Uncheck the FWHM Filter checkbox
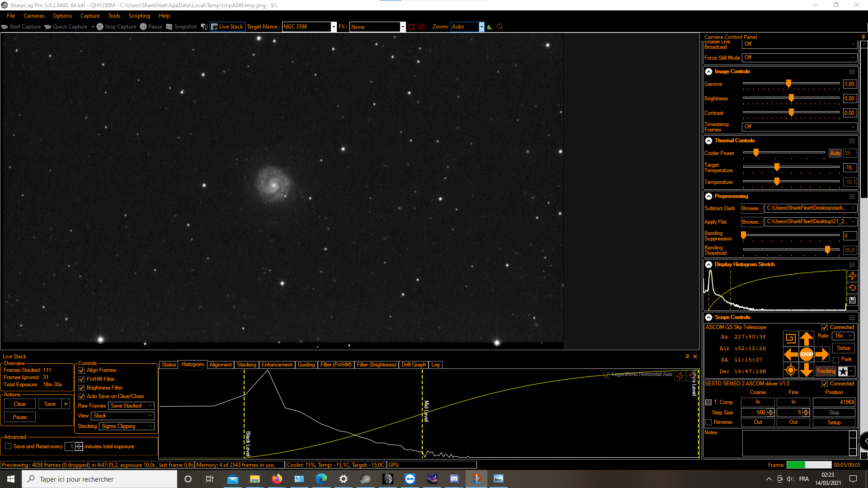Screen dimensions: 868x488 coord(82,379)
